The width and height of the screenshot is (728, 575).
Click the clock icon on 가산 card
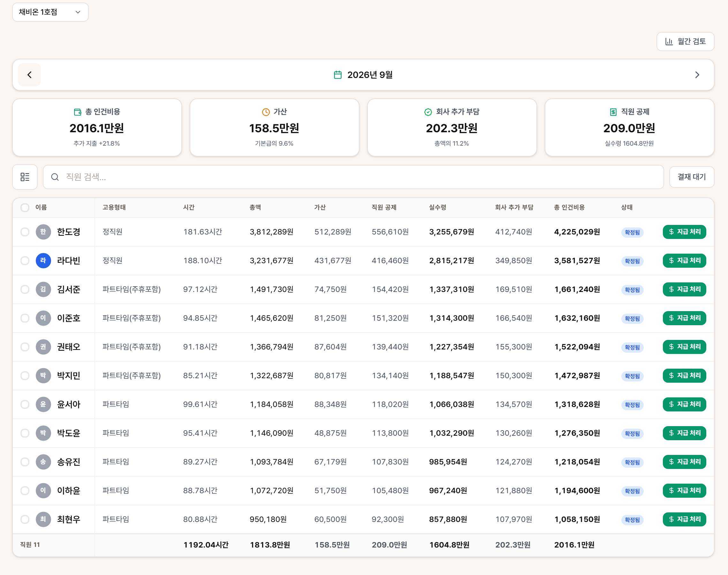(266, 112)
